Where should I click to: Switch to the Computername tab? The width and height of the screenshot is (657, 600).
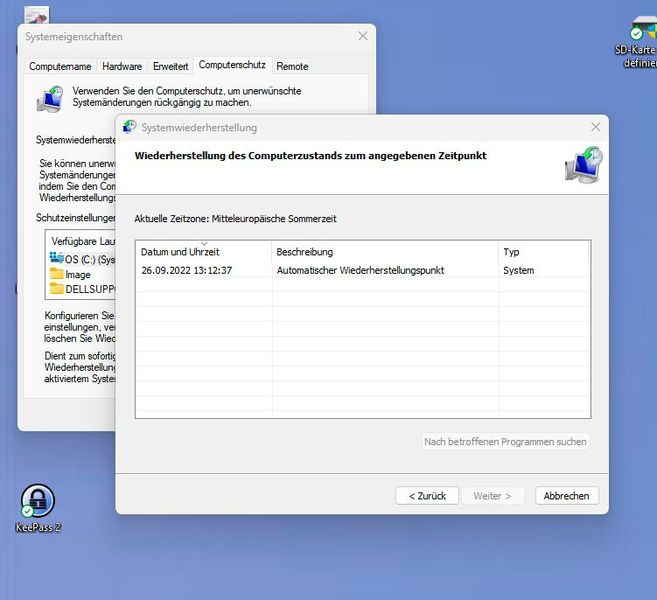click(60, 66)
